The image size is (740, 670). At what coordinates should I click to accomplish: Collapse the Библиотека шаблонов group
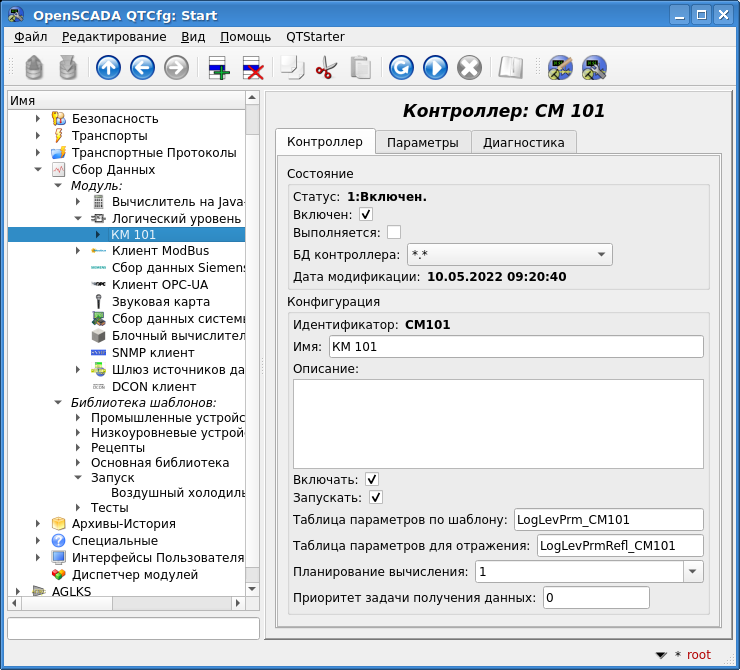(x=58, y=402)
